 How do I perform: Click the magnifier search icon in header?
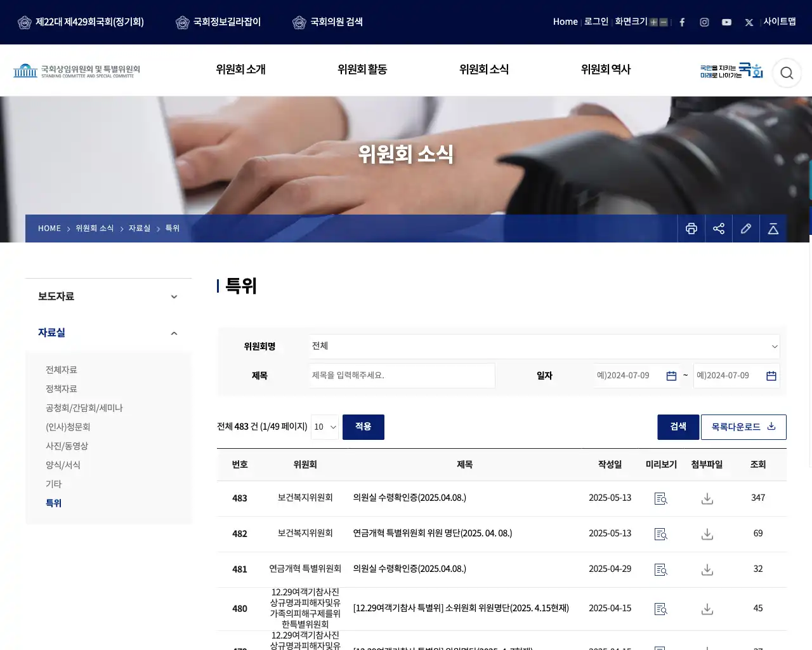(787, 72)
